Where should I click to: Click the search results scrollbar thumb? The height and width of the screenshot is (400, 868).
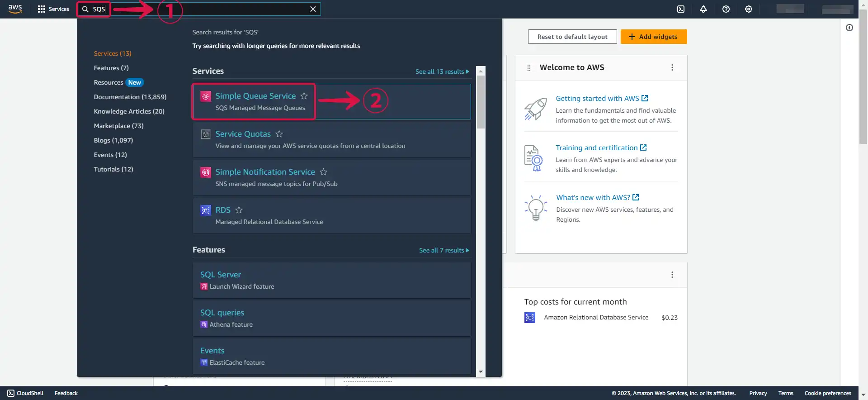coord(481,102)
